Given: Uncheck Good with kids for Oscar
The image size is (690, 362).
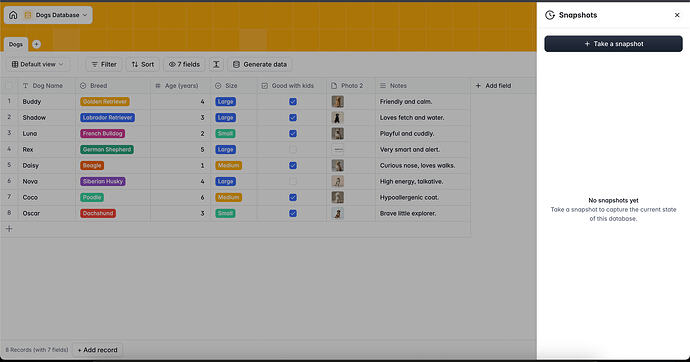Looking at the screenshot, I should (x=293, y=213).
